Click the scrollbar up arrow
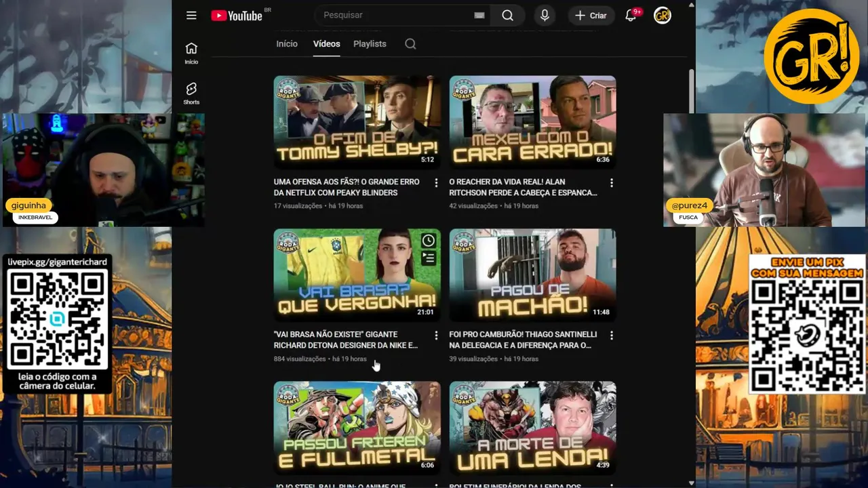 (691, 4)
